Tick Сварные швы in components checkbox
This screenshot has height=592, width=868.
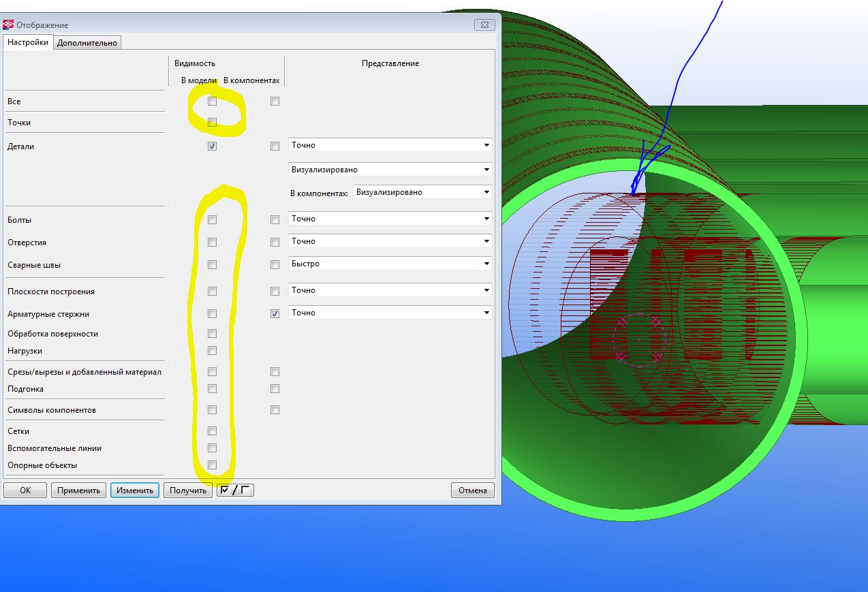coord(275,265)
